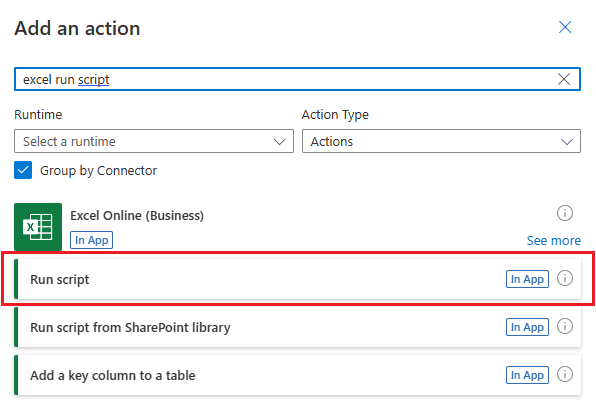Click the Group by Connector label
596x411 pixels.
coord(98,171)
